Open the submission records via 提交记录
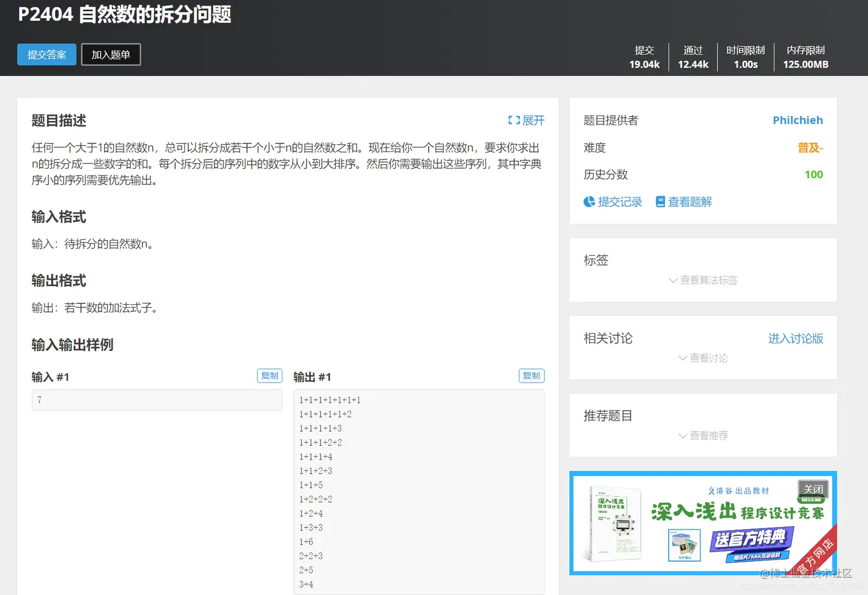 click(x=620, y=202)
